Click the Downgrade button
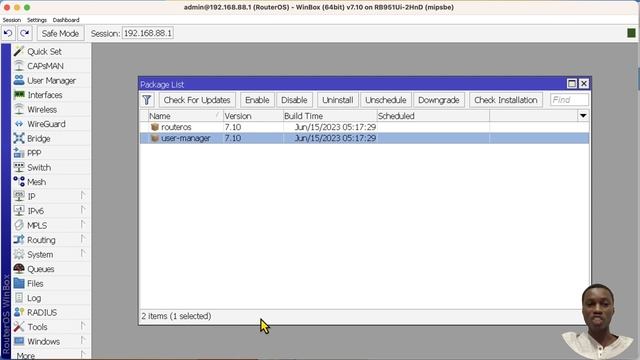 click(x=438, y=100)
